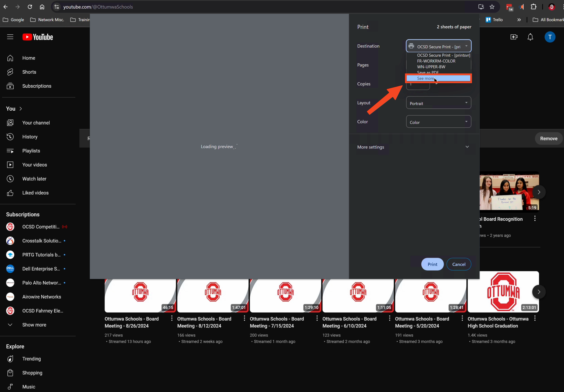Click the Print button

click(x=432, y=264)
